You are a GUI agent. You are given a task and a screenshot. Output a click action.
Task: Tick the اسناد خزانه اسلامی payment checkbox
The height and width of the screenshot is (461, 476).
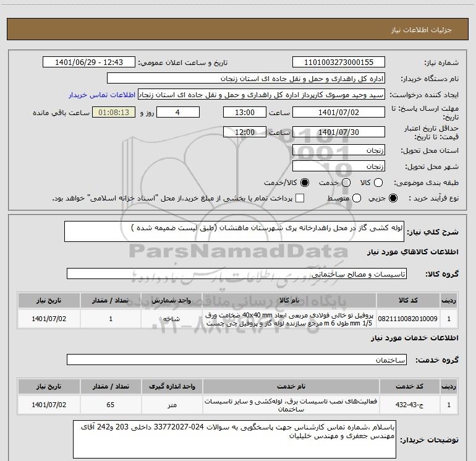pyautogui.click(x=300, y=199)
